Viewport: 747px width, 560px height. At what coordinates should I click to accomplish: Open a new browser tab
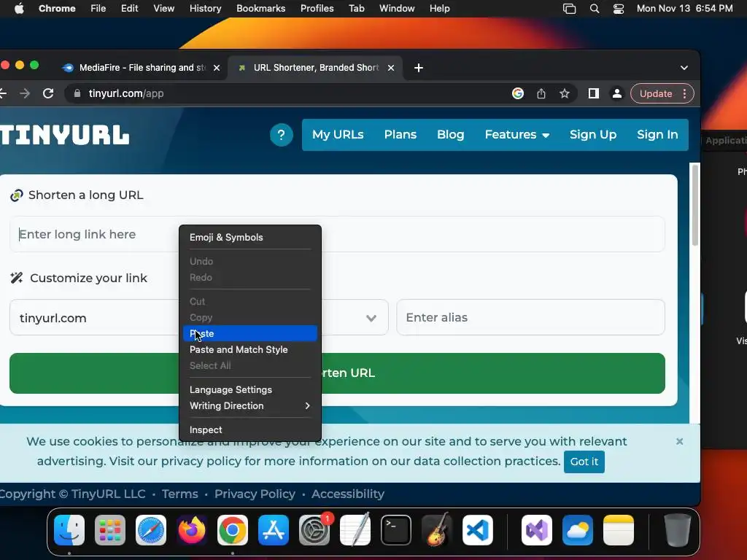(x=419, y=68)
